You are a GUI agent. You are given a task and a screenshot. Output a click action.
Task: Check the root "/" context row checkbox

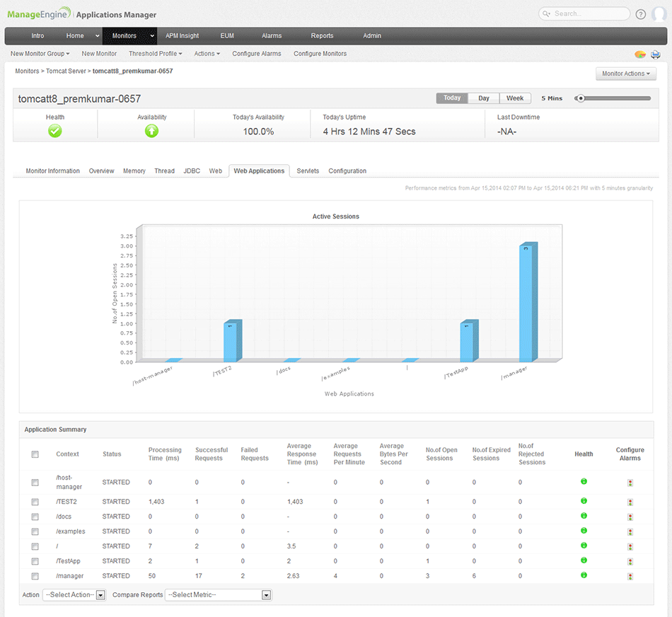(35, 546)
